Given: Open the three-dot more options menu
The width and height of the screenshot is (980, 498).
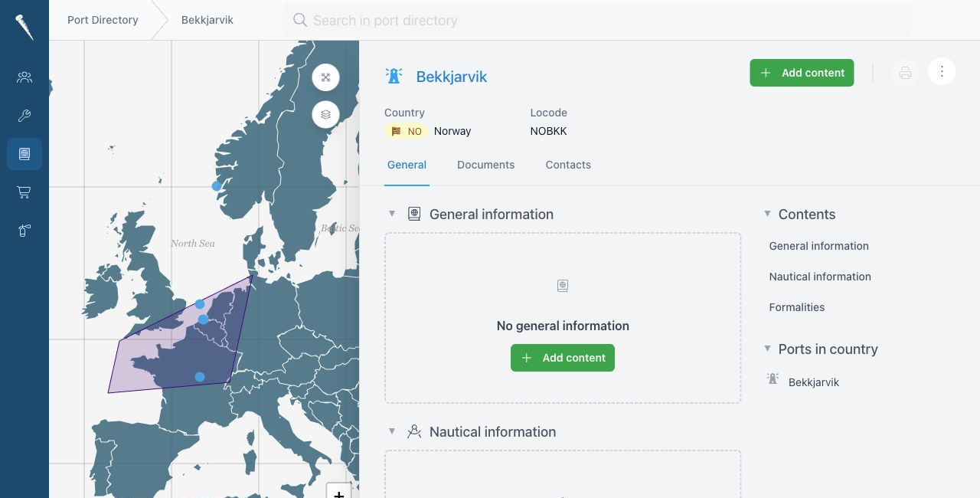Looking at the screenshot, I should (942, 72).
